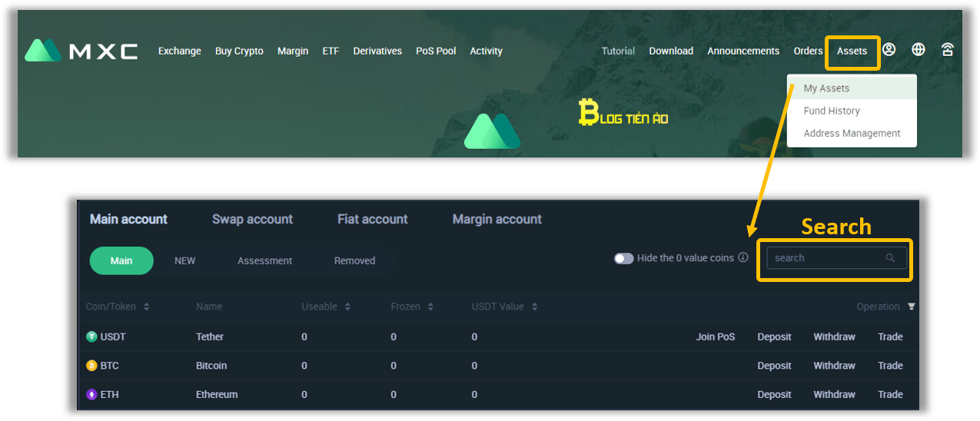This screenshot has height=421, width=980.
Task: Sort by USDT Value column arrows
Action: (534, 307)
